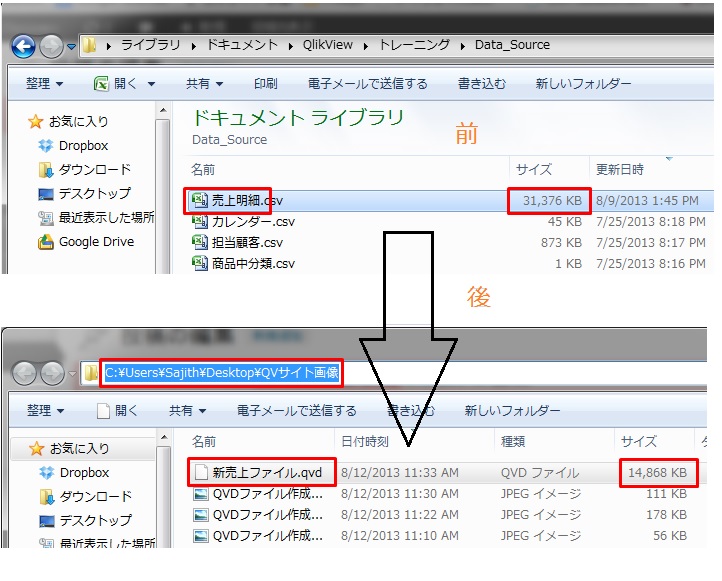
Task: Select トレーニング breadcrumb segment
Action: [414, 45]
